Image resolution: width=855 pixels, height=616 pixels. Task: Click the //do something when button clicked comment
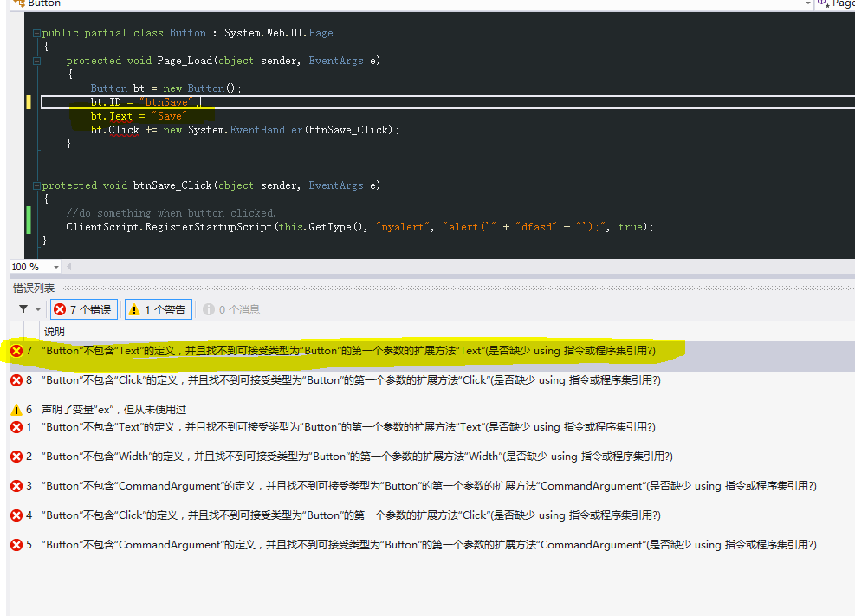pyautogui.click(x=172, y=214)
